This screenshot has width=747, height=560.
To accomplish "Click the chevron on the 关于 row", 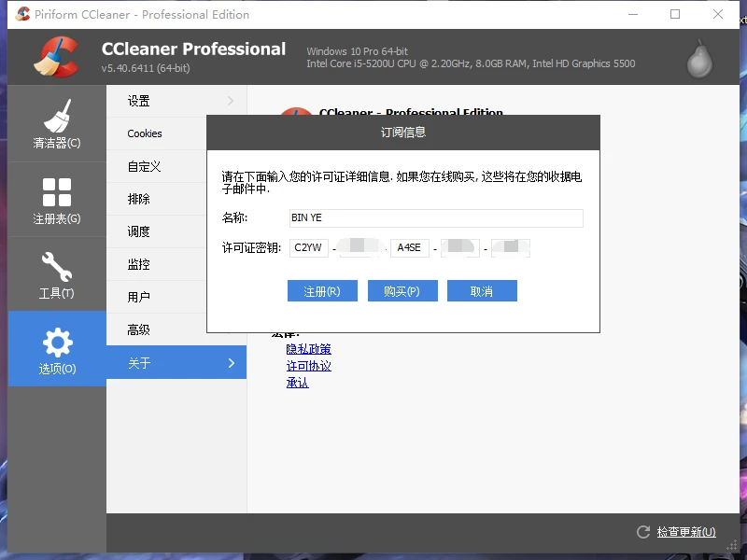I will (x=232, y=363).
